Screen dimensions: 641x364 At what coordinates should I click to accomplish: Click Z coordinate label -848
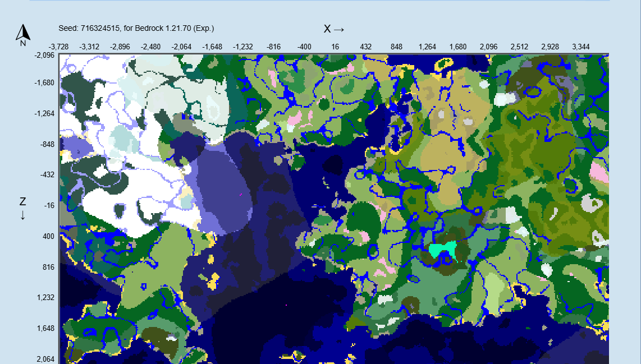point(47,144)
